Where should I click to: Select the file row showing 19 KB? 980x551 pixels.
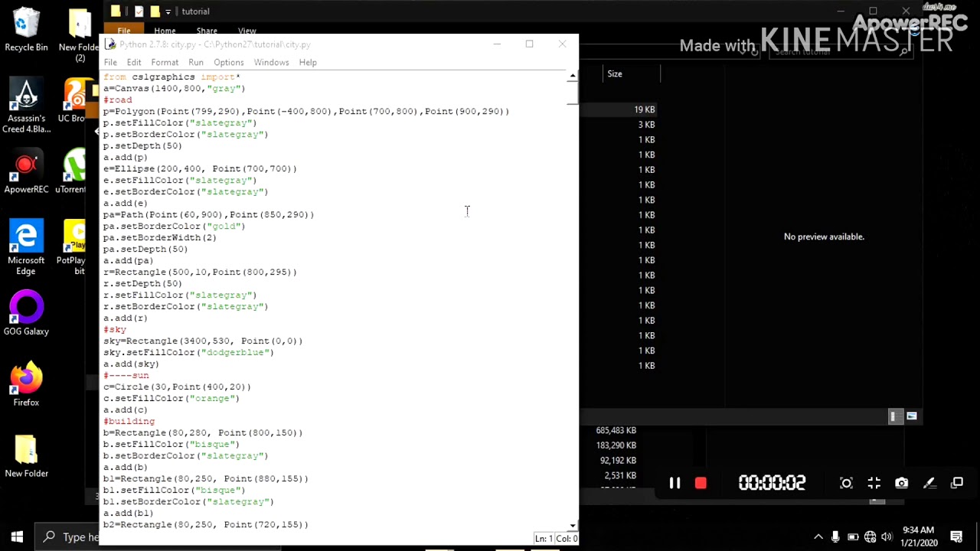tap(645, 109)
